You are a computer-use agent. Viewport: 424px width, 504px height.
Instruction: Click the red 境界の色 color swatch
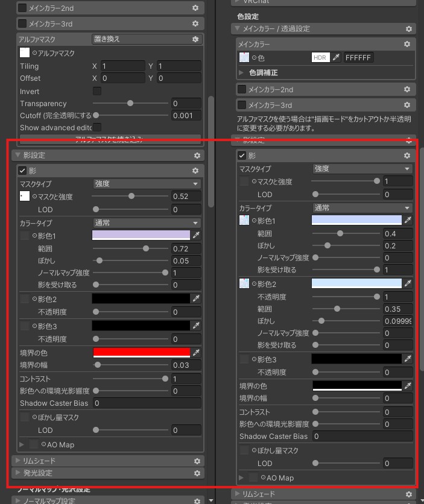pos(141,352)
